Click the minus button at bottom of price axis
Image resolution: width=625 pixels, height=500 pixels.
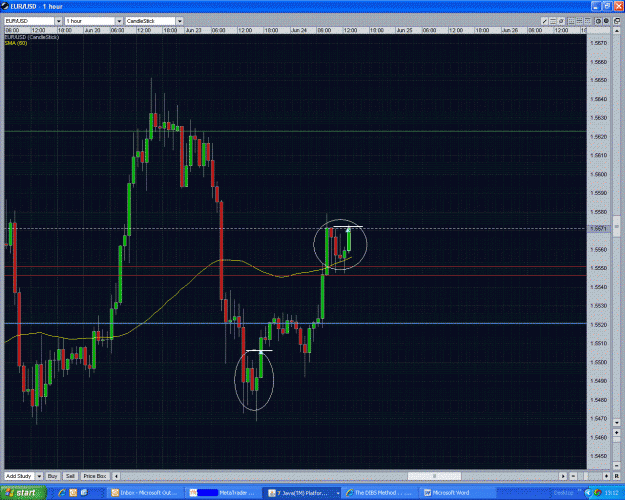(617, 465)
